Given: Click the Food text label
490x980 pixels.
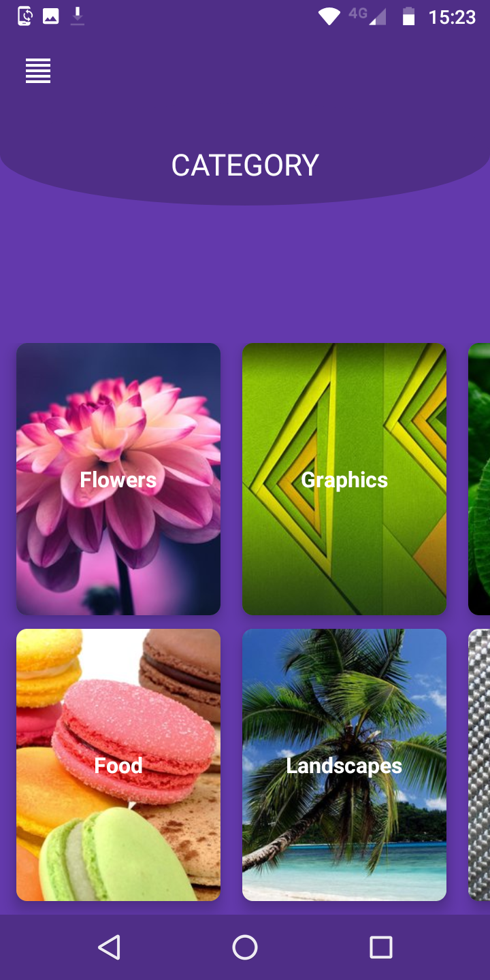Looking at the screenshot, I should (118, 766).
